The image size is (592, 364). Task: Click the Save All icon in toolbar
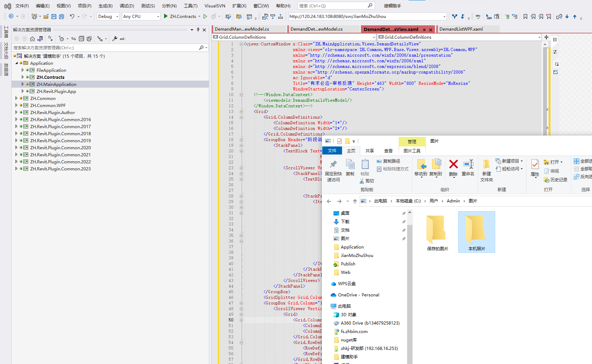pyautogui.click(x=62, y=17)
